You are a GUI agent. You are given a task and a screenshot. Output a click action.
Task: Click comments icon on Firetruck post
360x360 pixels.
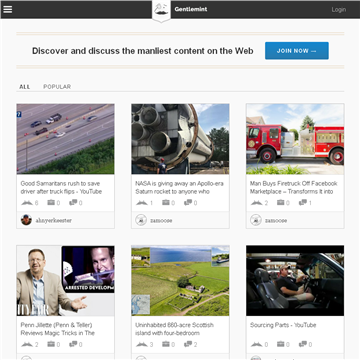point(303,202)
